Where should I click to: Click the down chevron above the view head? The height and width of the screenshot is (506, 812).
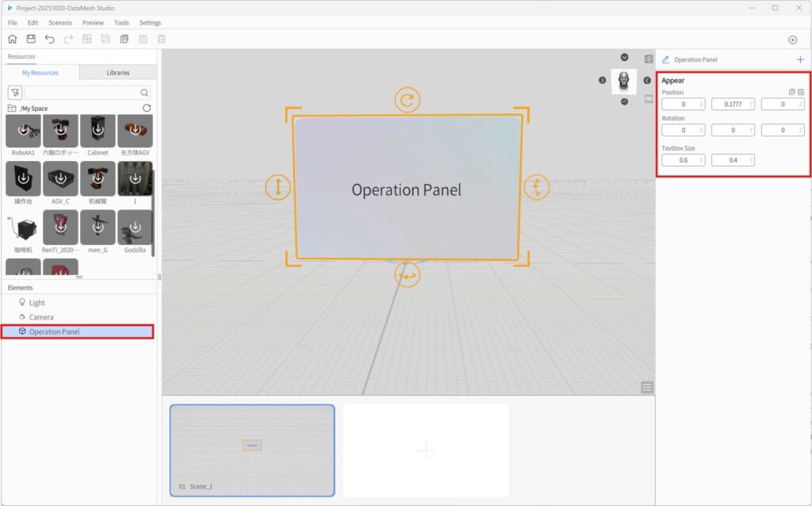[x=624, y=57]
